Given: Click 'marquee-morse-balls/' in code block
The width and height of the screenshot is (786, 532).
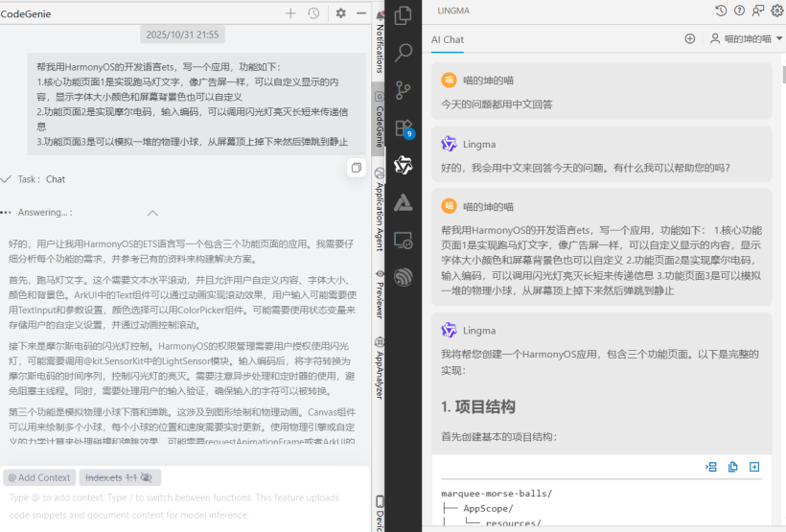Looking at the screenshot, I should click(x=497, y=494).
